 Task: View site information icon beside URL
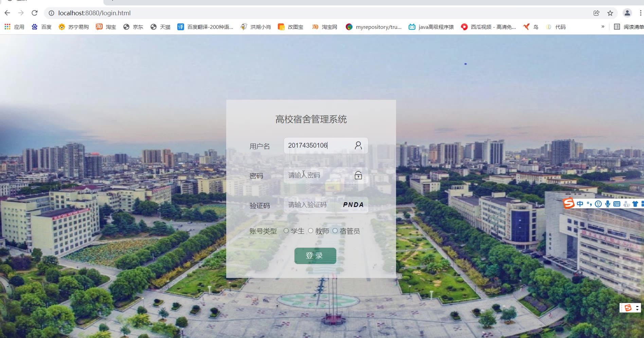[x=51, y=13]
